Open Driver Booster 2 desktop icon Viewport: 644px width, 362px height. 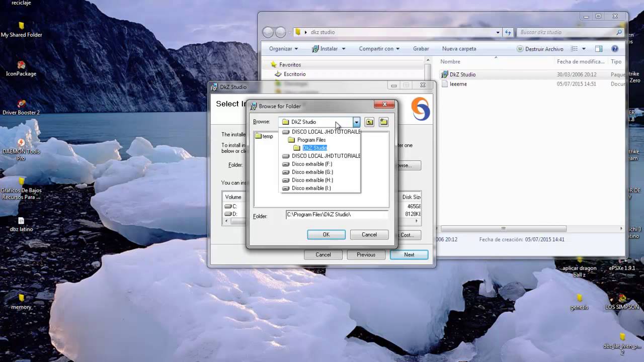21,107
